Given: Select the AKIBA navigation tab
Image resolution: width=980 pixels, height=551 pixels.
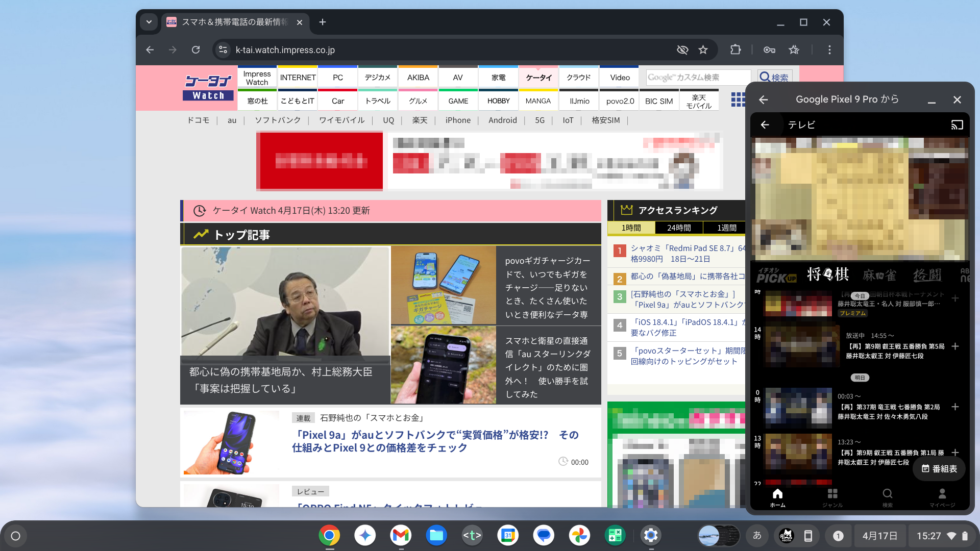Looking at the screenshot, I should pos(418,78).
